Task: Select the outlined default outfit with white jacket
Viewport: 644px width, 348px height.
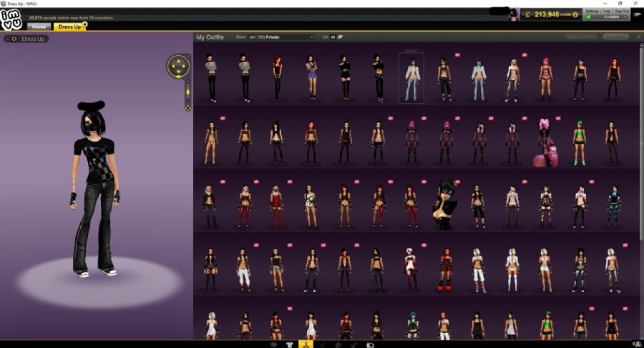Action: point(411,78)
